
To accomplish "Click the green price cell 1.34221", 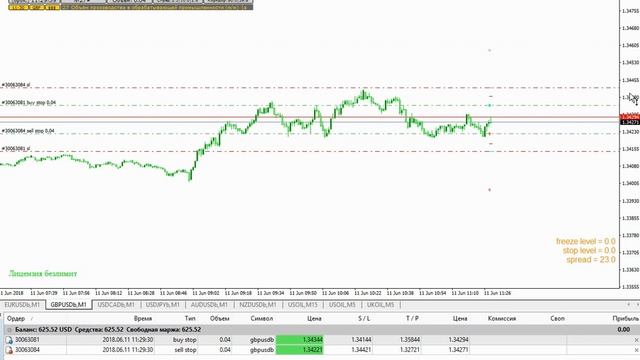I will pyautogui.click(x=300, y=350).
